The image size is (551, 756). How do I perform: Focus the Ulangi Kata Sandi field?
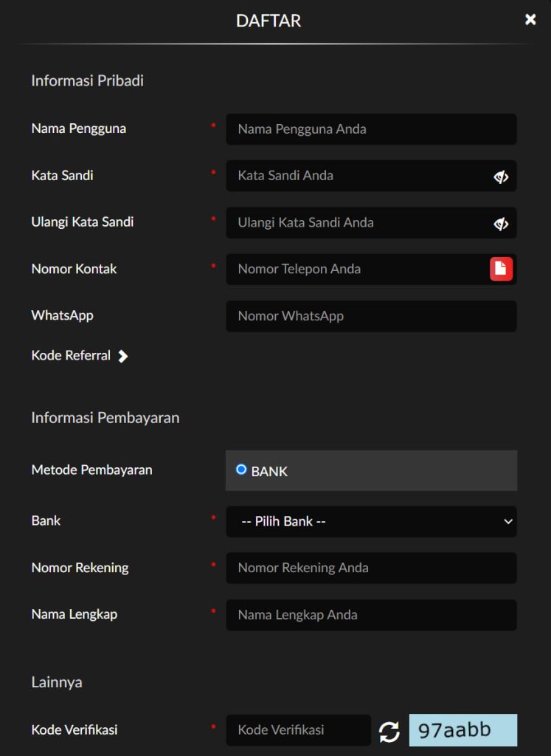pos(358,223)
